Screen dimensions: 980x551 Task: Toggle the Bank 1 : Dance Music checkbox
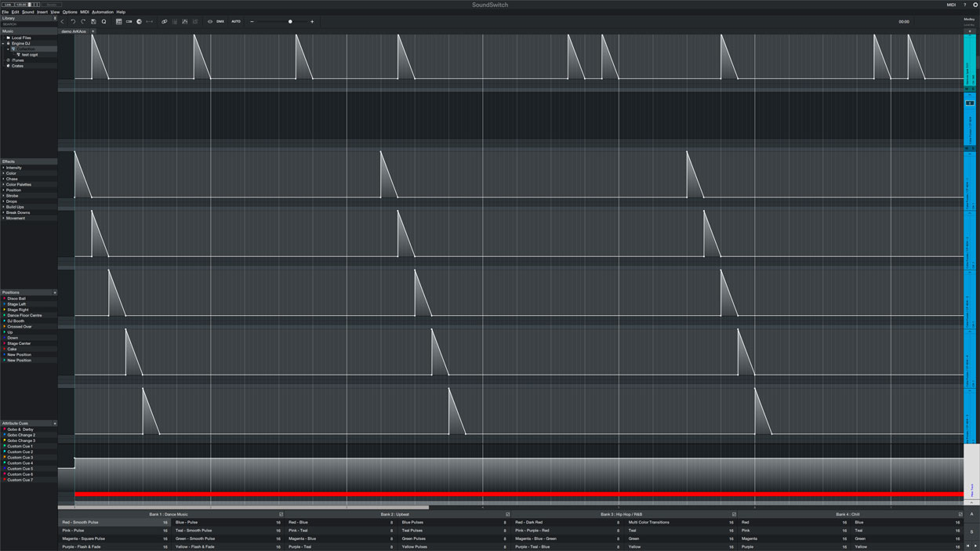pyautogui.click(x=281, y=515)
